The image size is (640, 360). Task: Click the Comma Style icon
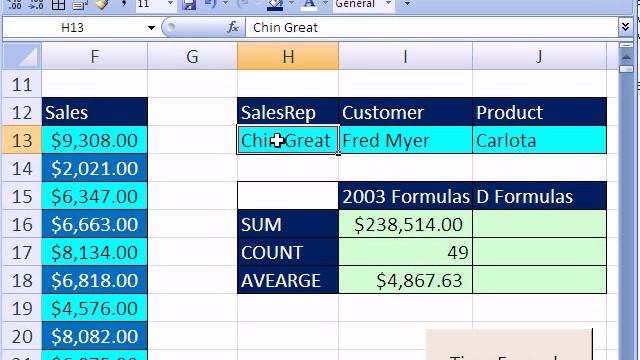click(123, 4)
